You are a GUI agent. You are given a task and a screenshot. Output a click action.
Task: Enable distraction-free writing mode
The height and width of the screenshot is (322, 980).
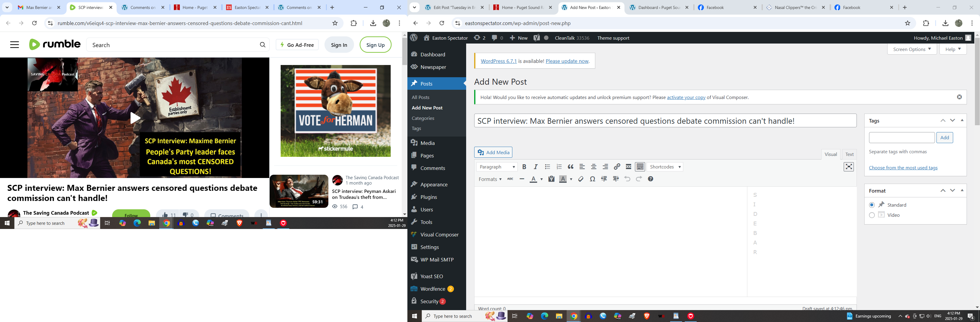[848, 167]
